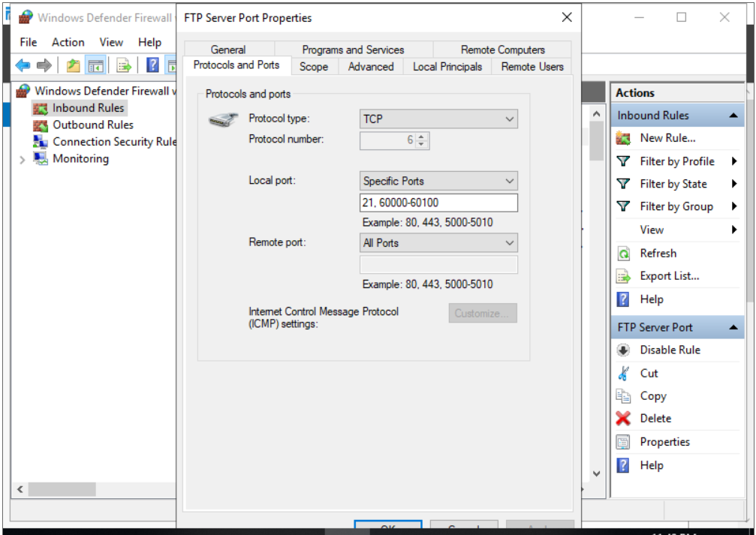
Task: Expand the Filter by State submenu arrow
Action: (733, 184)
